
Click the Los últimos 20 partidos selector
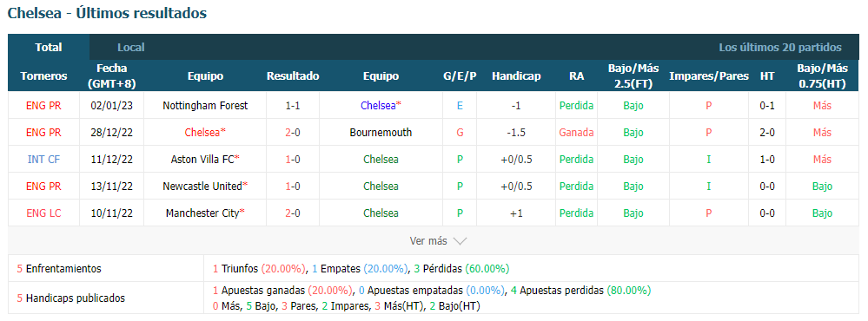780,48
